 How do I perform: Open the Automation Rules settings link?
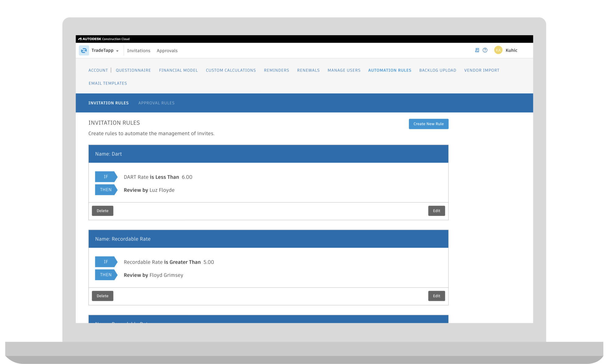coord(390,70)
